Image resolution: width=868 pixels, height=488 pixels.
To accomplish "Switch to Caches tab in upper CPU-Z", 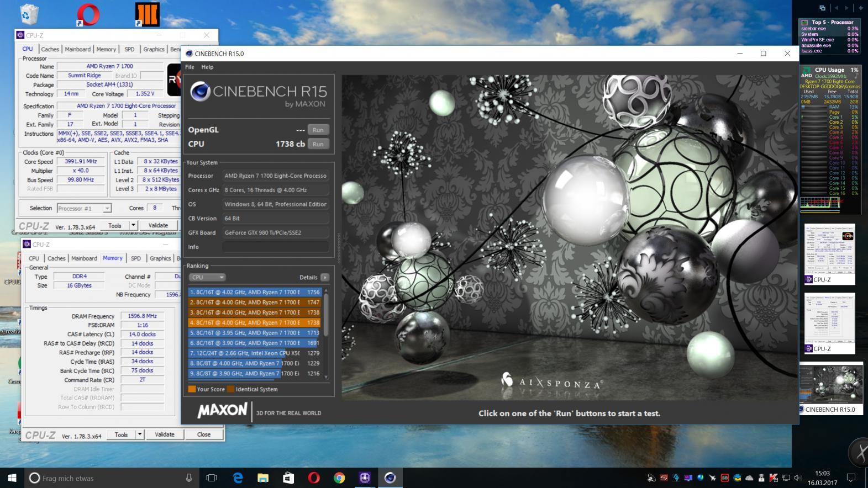I will [50, 49].
